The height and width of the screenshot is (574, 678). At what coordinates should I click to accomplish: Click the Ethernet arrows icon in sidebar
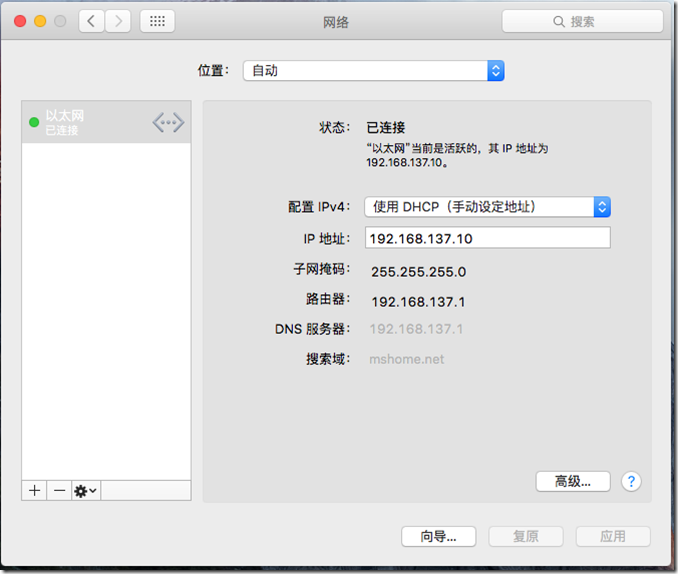[168, 123]
